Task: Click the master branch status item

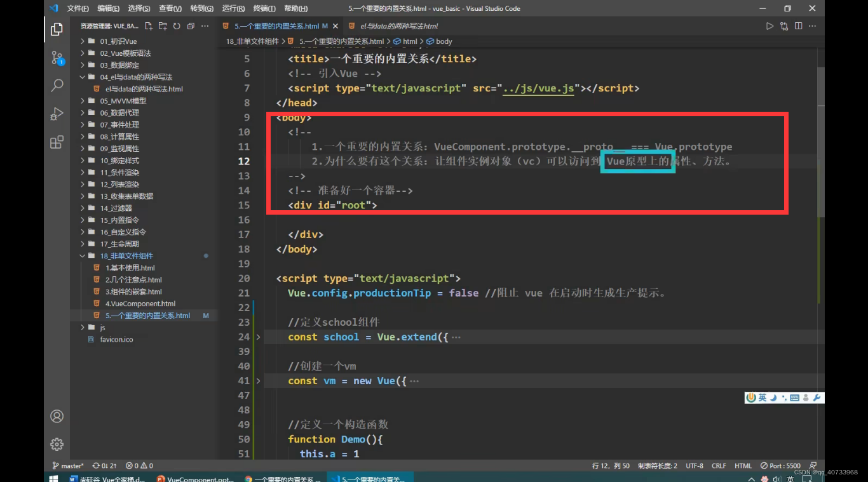Action: (68, 465)
